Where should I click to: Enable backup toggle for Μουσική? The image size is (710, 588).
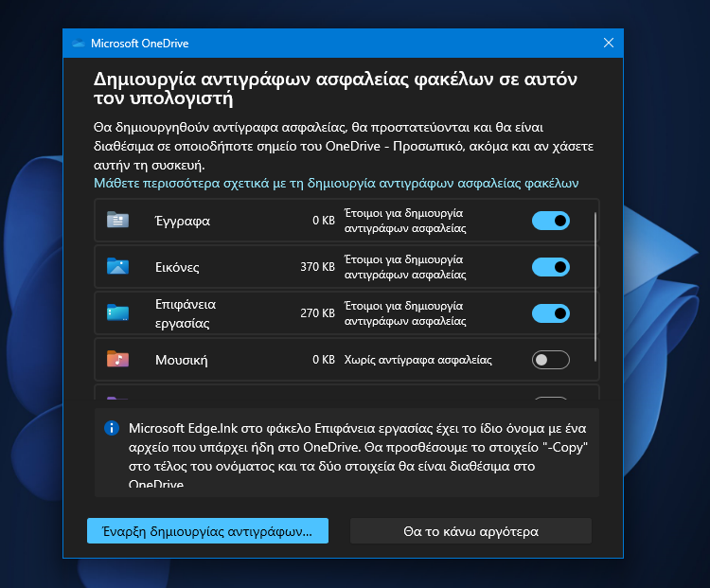click(551, 360)
